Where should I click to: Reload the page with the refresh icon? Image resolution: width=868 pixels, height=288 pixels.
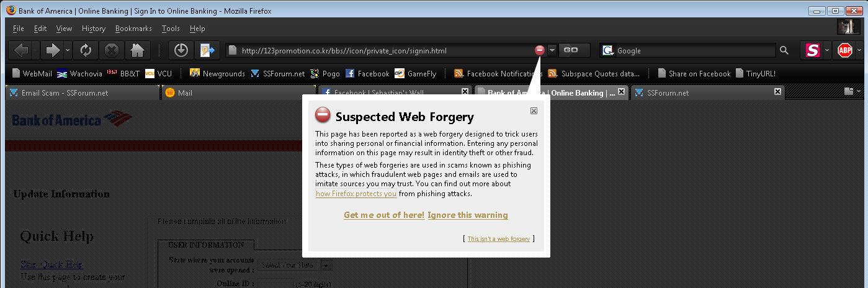point(86,50)
